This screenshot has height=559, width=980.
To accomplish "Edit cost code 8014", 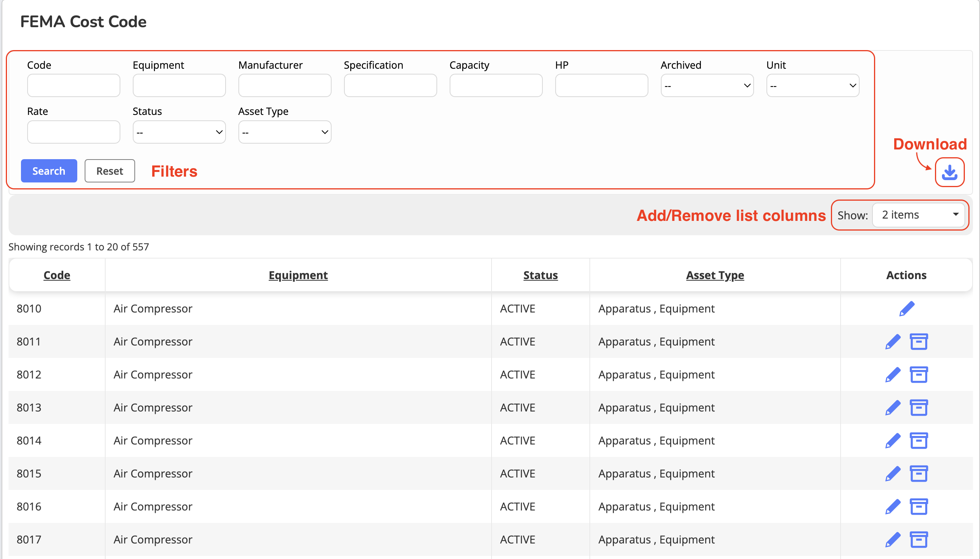I will pos(893,441).
